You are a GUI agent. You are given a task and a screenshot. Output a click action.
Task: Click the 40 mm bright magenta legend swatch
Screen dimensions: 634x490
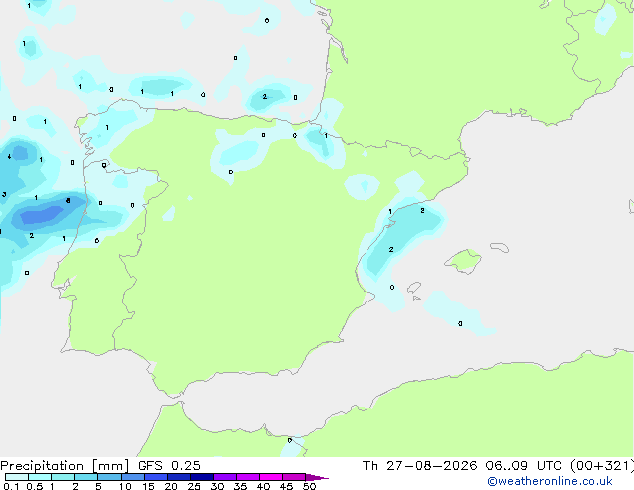[x=271, y=477]
